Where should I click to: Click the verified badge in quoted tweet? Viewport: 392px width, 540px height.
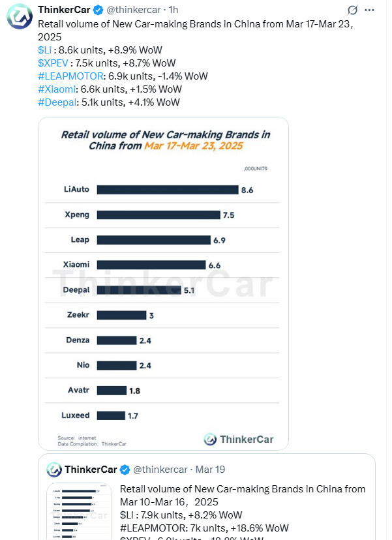[x=125, y=470]
